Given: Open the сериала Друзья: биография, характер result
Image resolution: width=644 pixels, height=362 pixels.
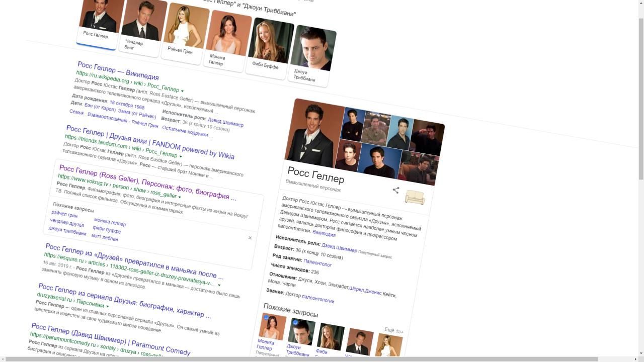Looking at the screenshot, I should (x=125, y=301).
